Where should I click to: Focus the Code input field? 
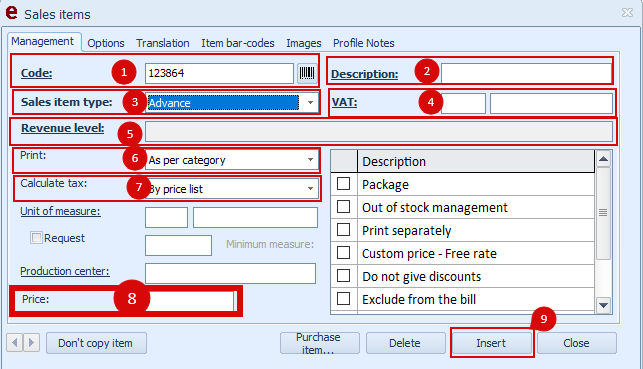(x=219, y=73)
